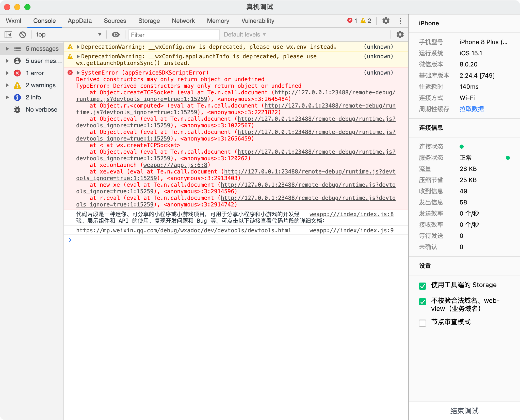Click the clear console icon

[x=23, y=34]
